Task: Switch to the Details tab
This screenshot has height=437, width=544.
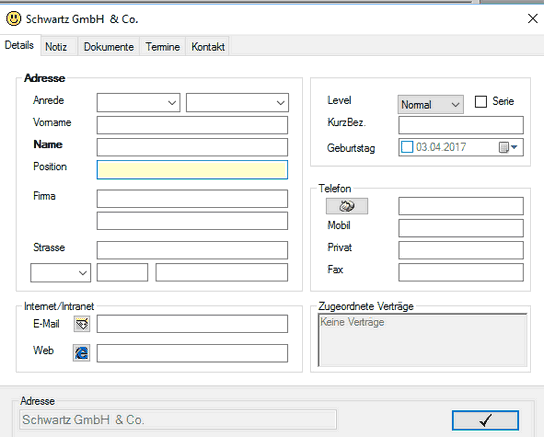Action: coord(19,45)
